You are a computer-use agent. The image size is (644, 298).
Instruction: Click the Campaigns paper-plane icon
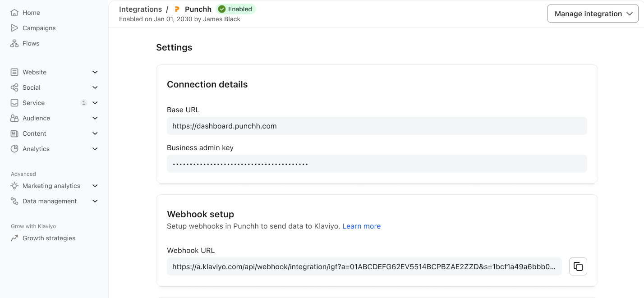point(15,28)
